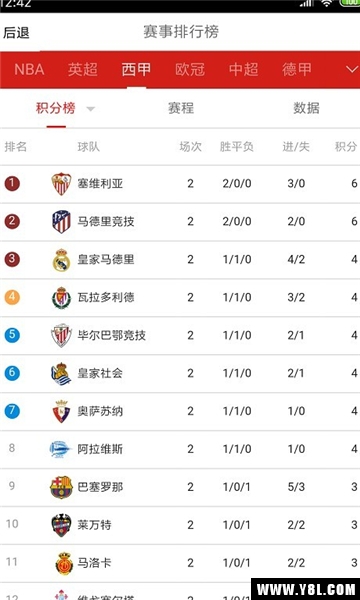This screenshot has width=360, height=600.
Task: Go back with 后退 button
Action: click(16, 33)
